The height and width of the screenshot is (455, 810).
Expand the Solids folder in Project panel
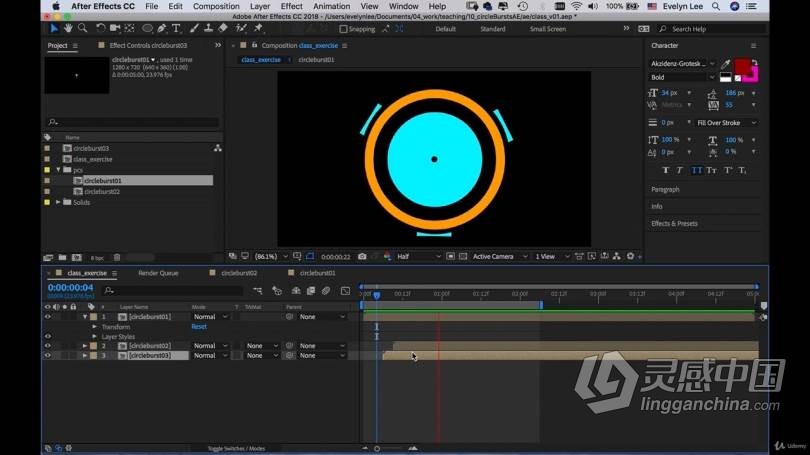tap(58, 202)
